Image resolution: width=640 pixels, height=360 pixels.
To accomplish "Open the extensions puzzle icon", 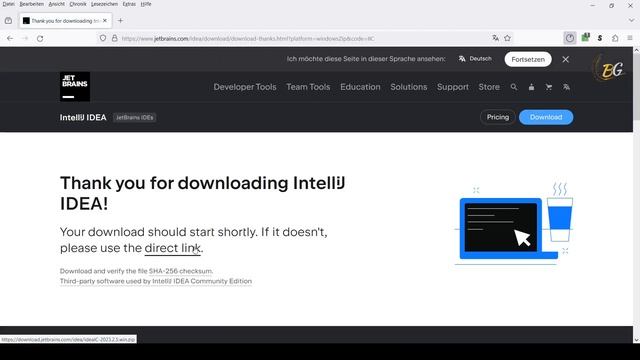I will pos(615,38).
